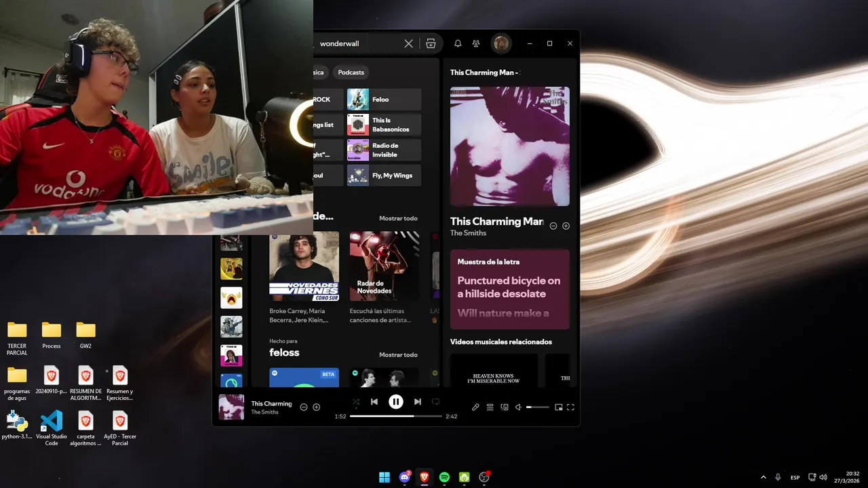Open Fly, My Wings tile

[x=384, y=175]
